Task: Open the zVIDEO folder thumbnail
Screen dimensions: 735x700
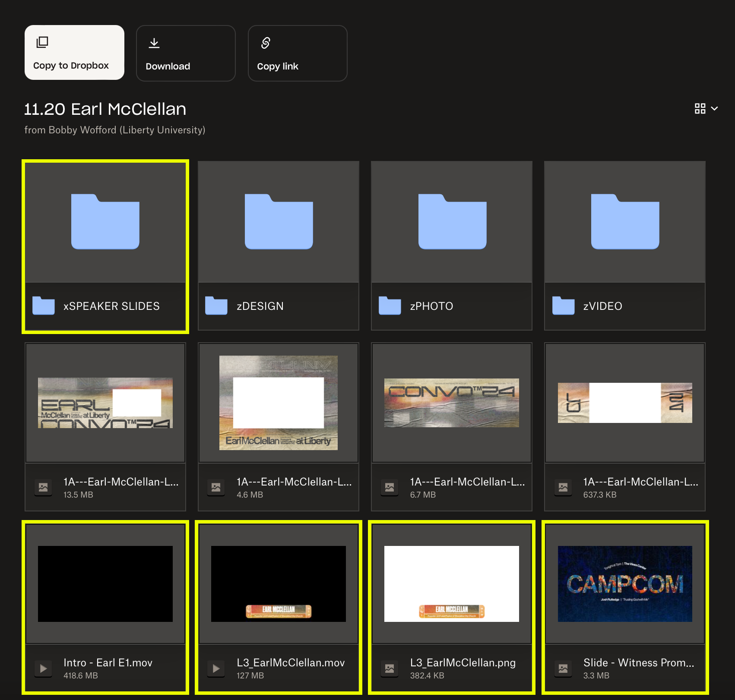Action: point(625,222)
